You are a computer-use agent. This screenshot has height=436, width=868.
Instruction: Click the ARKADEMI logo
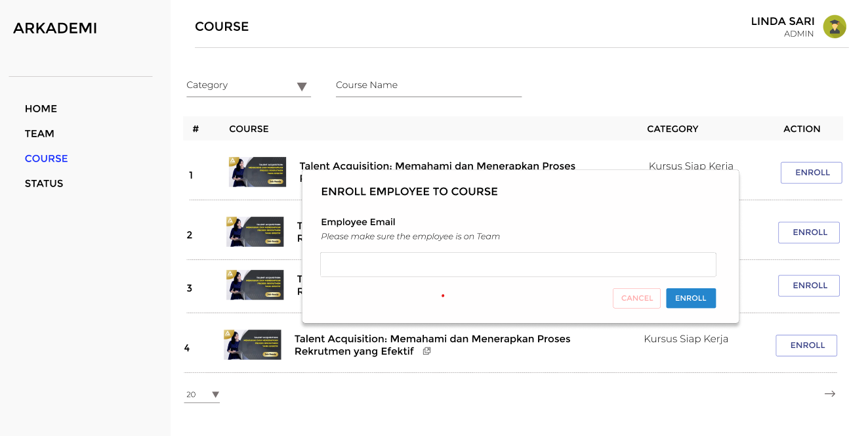(55, 28)
